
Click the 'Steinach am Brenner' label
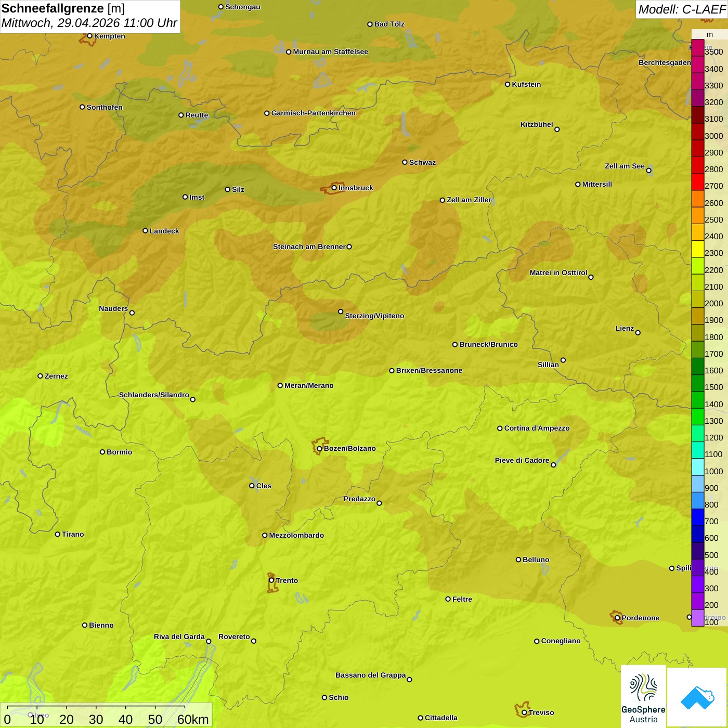[309, 246]
